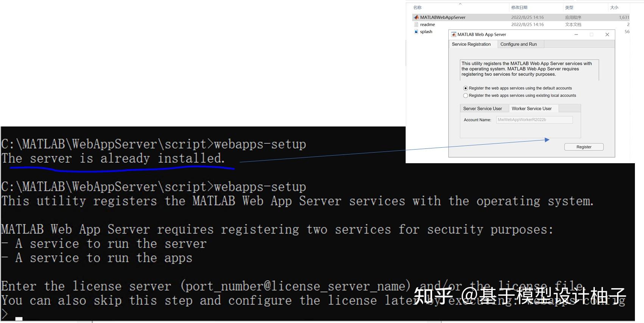644x323 pixels.
Task: Switch to the Service Registration tab
Action: click(x=471, y=44)
